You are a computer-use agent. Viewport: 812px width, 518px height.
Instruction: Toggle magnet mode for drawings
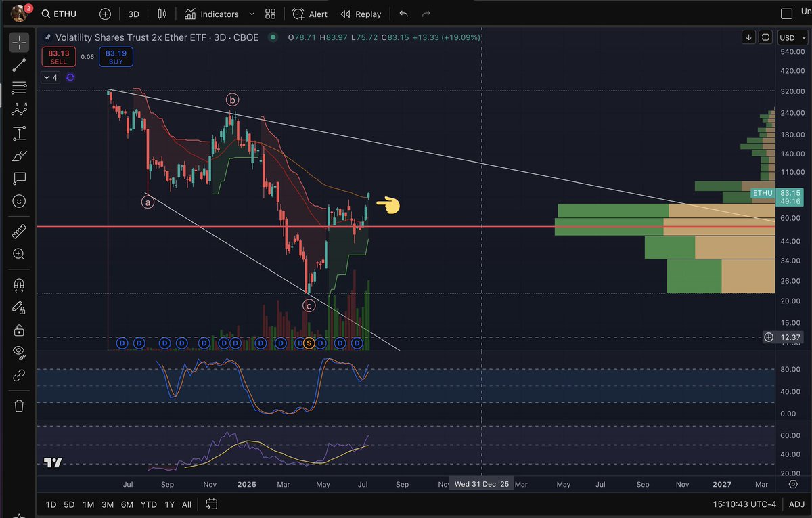tap(19, 285)
